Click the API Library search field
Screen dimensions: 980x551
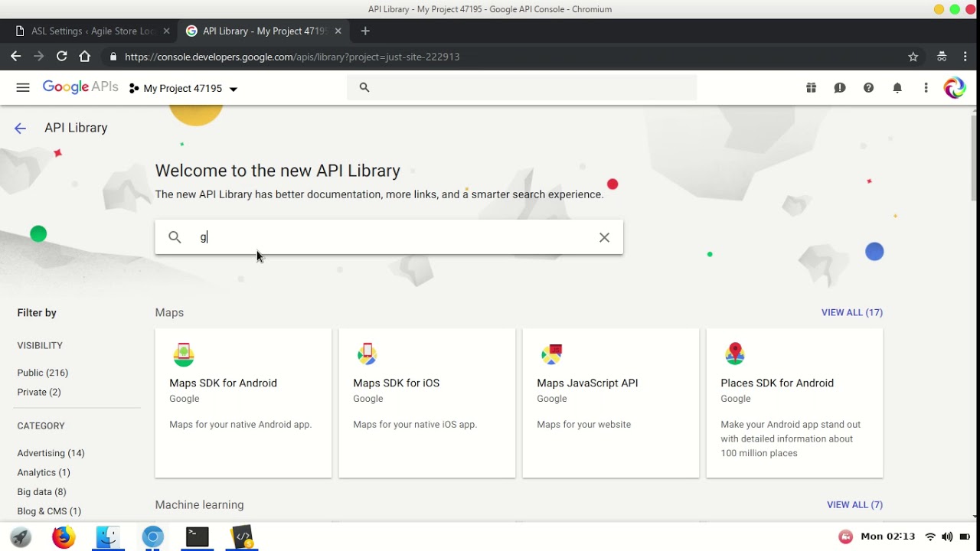point(389,237)
